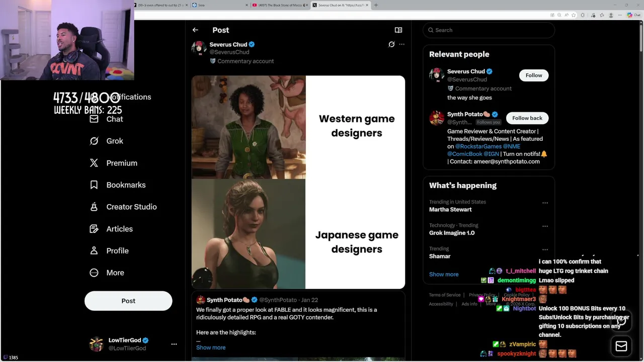Open Martha Stewart trending topic
Image resolution: width=644 pixels, height=362 pixels.
450,210
